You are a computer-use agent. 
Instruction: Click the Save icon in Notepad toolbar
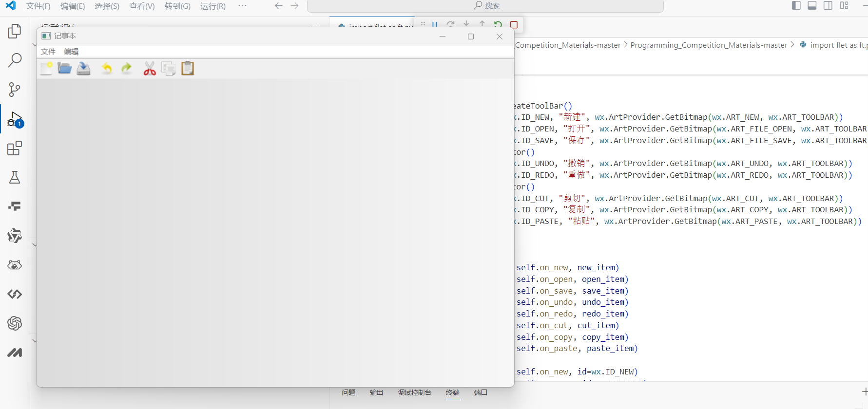[x=84, y=69]
